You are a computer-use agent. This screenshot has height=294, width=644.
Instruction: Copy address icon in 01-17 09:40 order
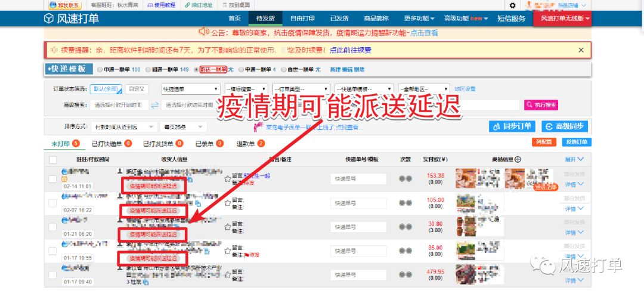pos(145,283)
